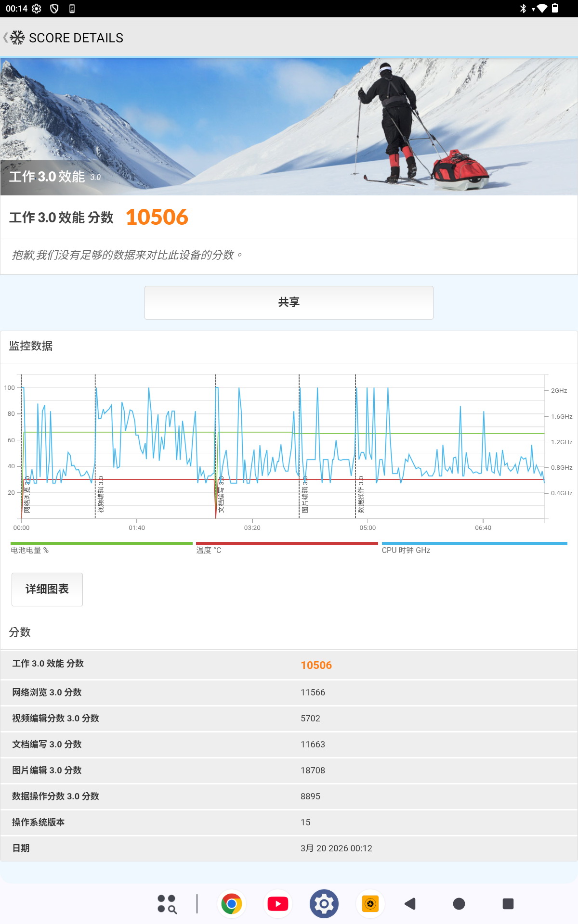
Task: Open the 详细图表 detailed chart button
Action: point(47,589)
